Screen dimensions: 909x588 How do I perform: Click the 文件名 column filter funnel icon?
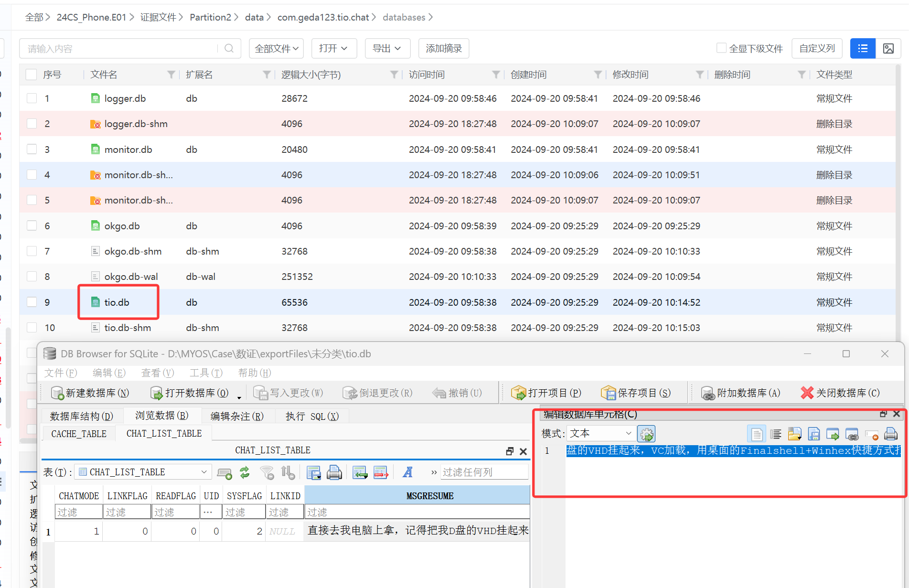[171, 75]
